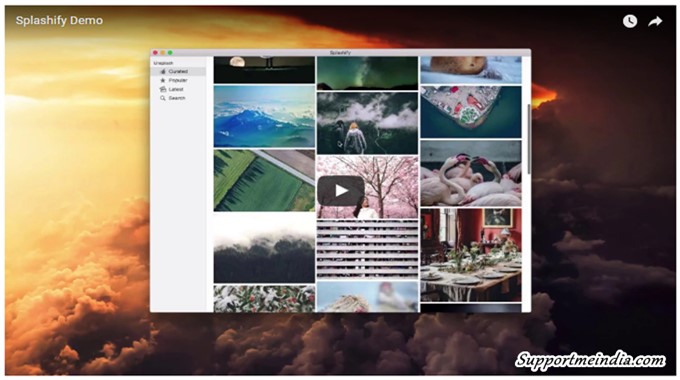Click the Share arrow icon
Viewport: 680px width, 380px height.
(x=655, y=21)
